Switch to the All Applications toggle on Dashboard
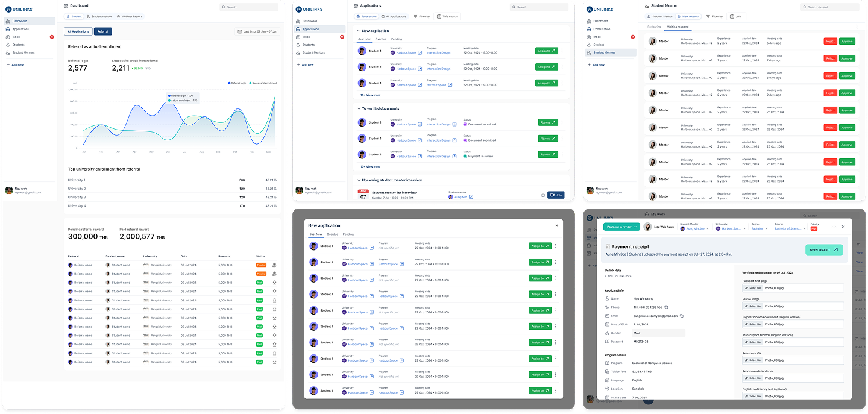 [78, 31]
